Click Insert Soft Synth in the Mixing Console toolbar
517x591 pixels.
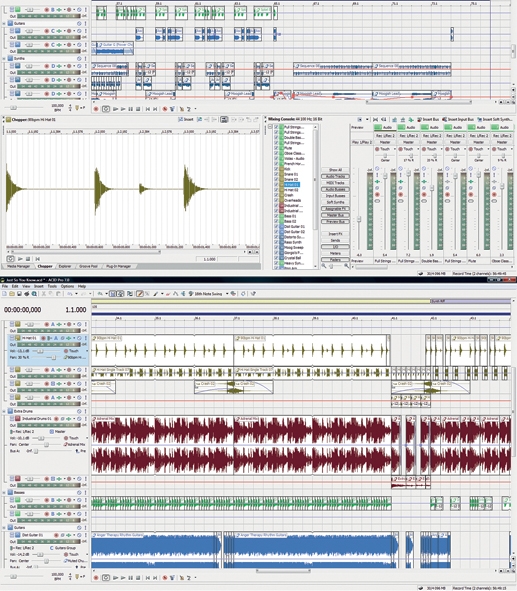(x=494, y=119)
